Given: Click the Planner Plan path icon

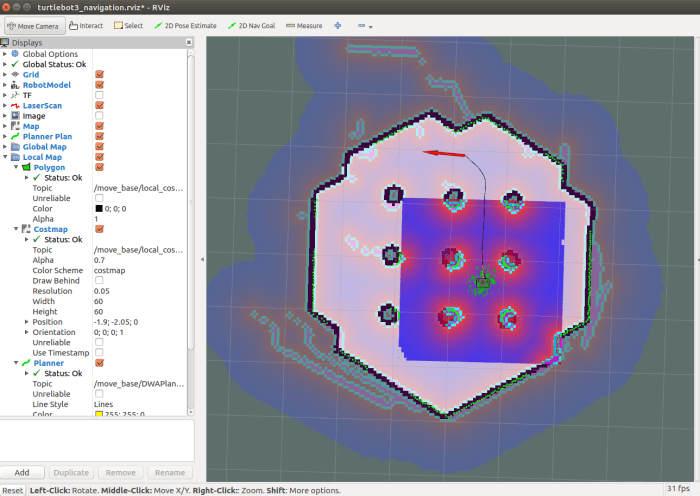Looking at the screenshot, I should coord(15,136).
